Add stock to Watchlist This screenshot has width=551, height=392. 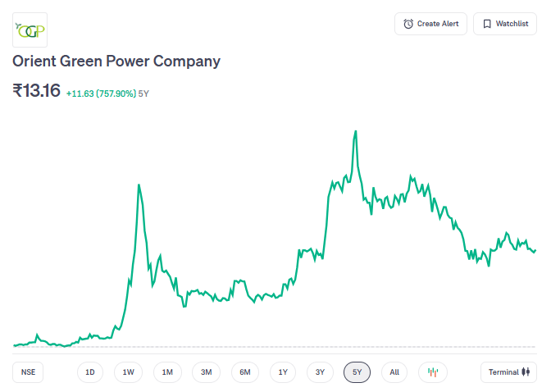tap(504, 24)
